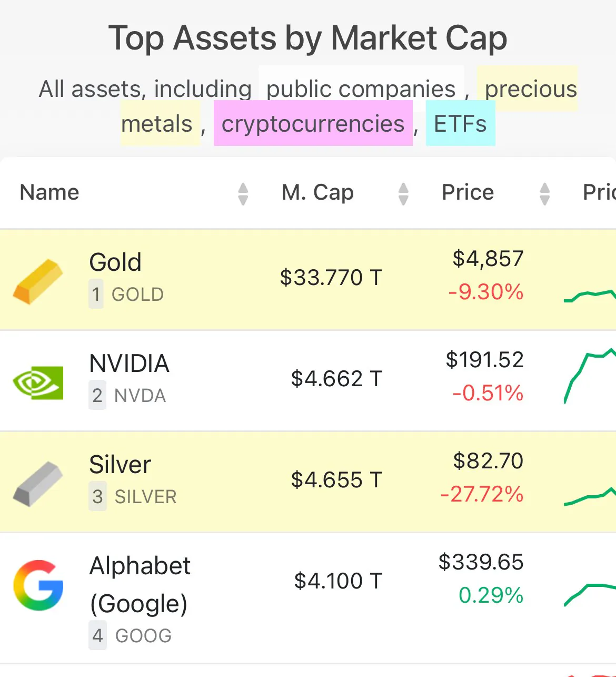616x677 pixels.
Task: Open the public companies filter link
Action: tap(361, 89)
